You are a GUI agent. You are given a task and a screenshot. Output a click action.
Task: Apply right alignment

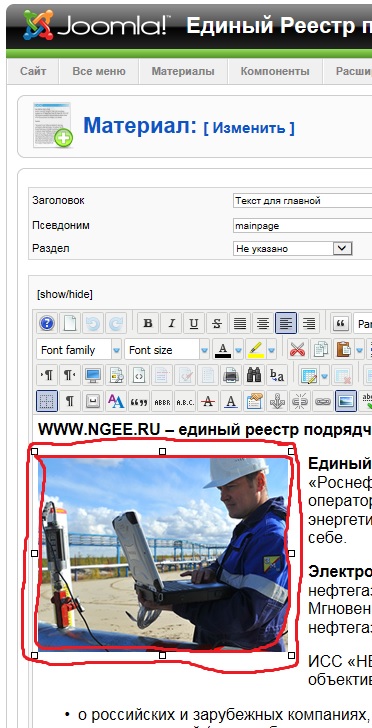309,323
